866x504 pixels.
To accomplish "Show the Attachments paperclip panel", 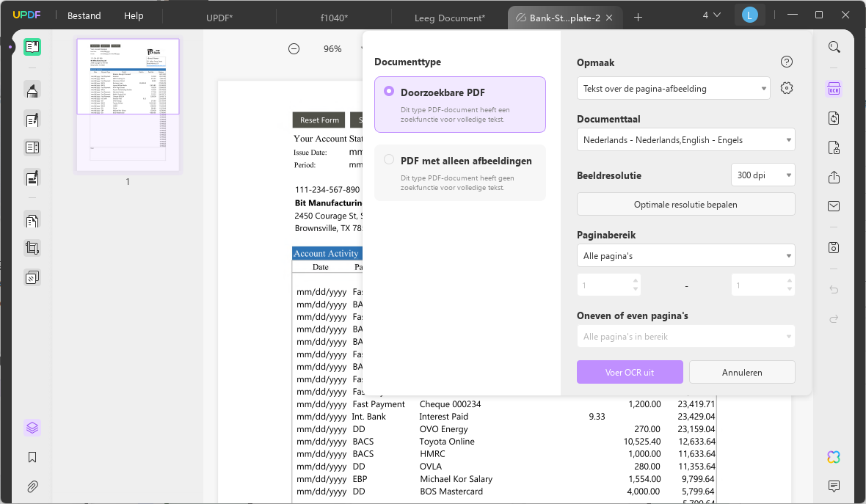I will (32, 486).
